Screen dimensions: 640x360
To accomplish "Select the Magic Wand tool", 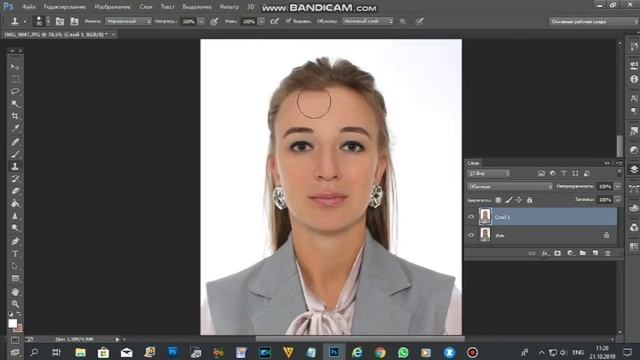I will pos(15,104).
